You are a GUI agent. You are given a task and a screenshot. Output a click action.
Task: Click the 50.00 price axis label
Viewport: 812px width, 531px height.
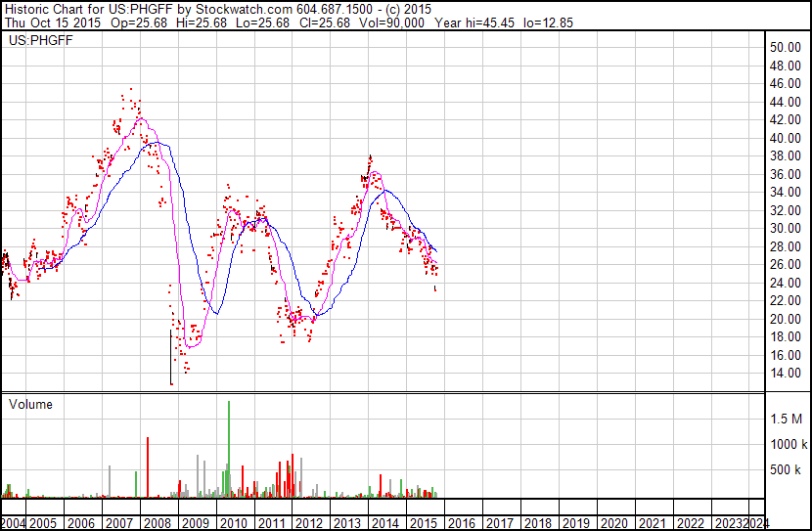tap(785, 48)
